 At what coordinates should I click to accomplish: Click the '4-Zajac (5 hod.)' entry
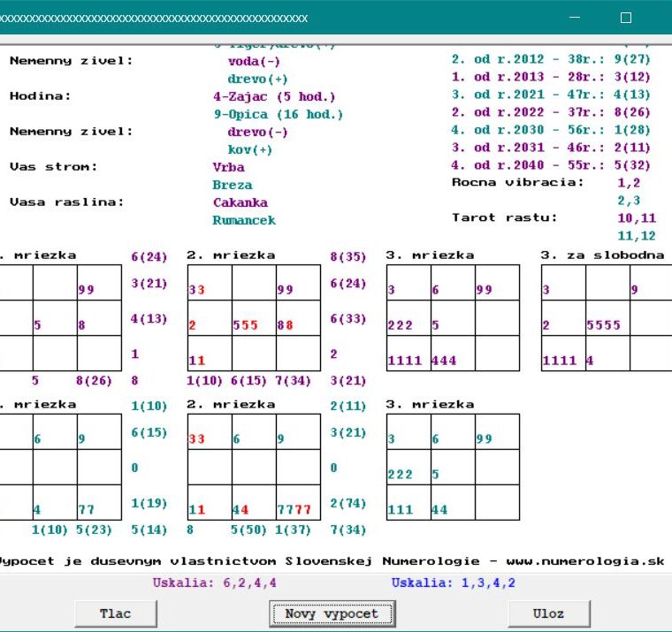coord(274,96)
